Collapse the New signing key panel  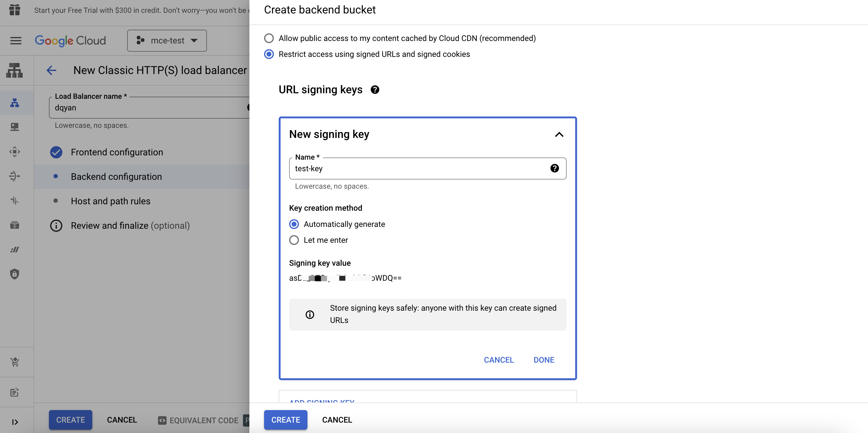[559, 133]
